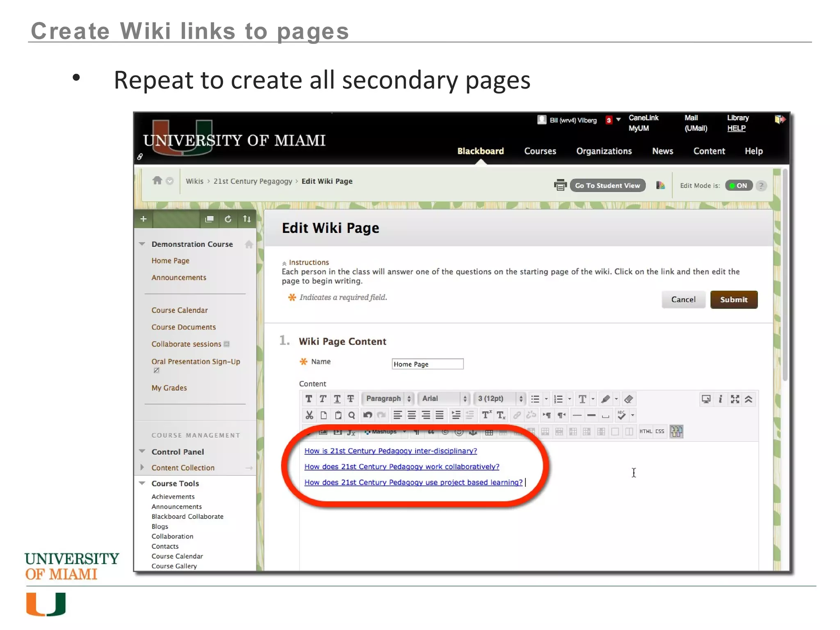The height and width of the screenshot is (630, 840).
Task: Open the Help tab
Action: click(753, 151)
